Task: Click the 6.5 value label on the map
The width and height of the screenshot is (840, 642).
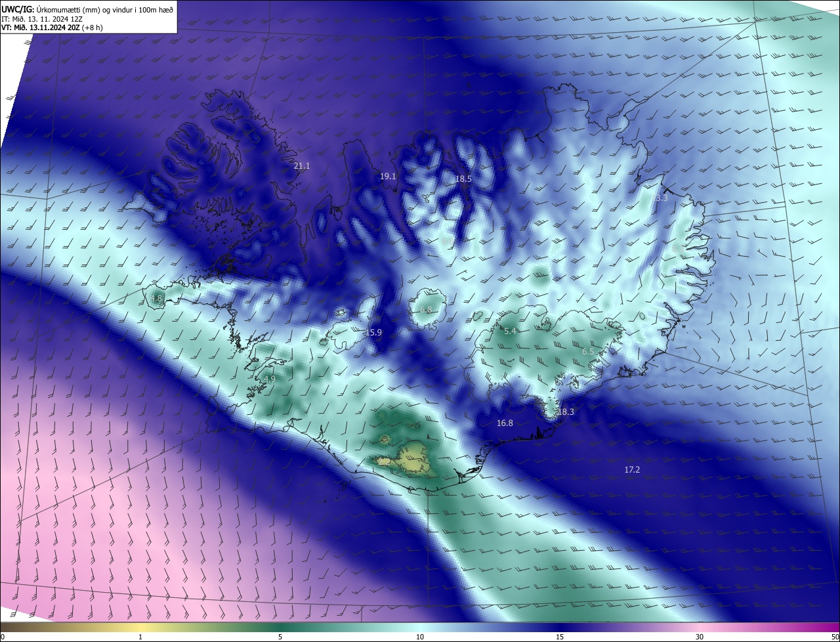Action: [x=588, y=352]
